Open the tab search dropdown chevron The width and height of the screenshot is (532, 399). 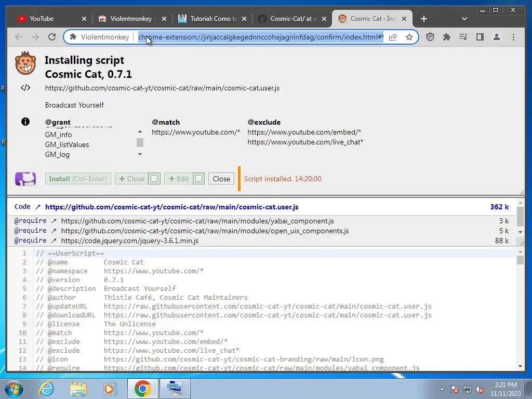464,19
